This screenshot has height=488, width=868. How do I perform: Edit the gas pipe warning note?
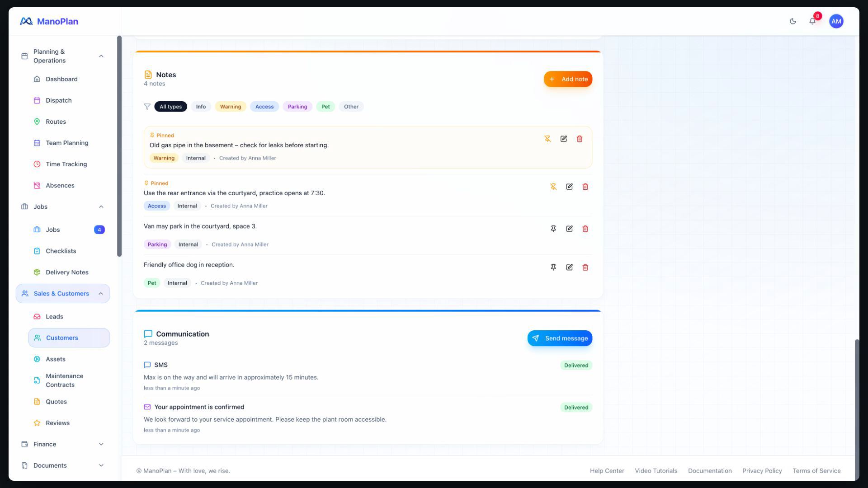click(564, 139)
